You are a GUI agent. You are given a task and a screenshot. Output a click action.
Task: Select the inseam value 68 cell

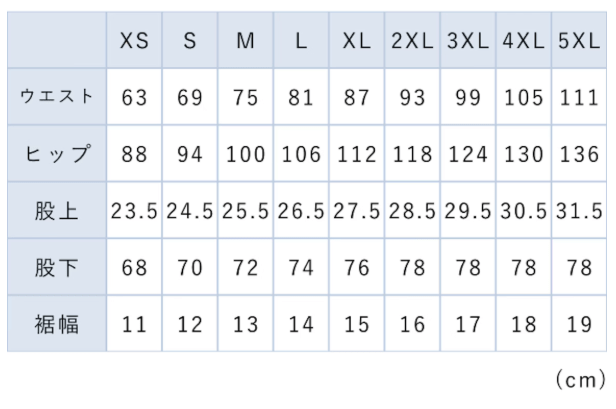point(135,269)
